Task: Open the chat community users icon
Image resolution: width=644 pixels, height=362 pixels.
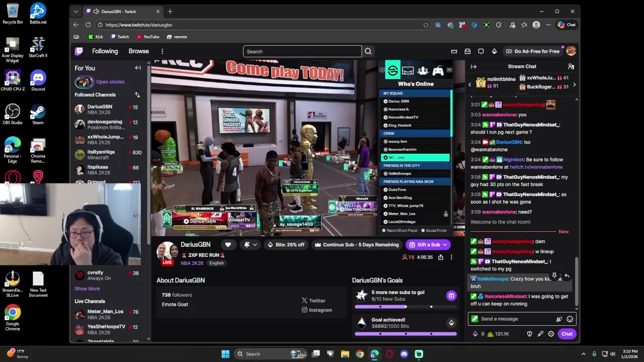Action: coord(571,66)
